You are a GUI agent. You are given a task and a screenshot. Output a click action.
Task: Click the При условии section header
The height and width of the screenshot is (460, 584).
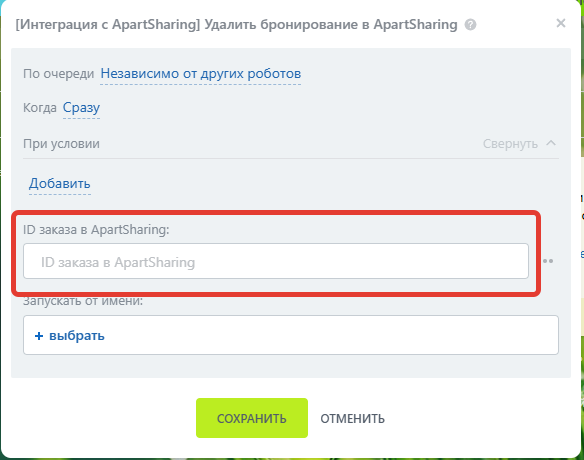pyautogui.click(x=61, y=144)
